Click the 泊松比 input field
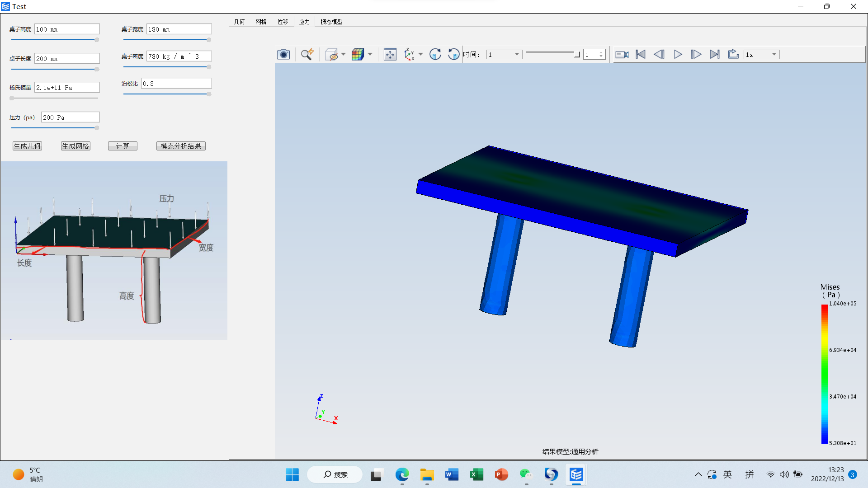The width and height of the screenshot is (868, 488). pos(176,84)
